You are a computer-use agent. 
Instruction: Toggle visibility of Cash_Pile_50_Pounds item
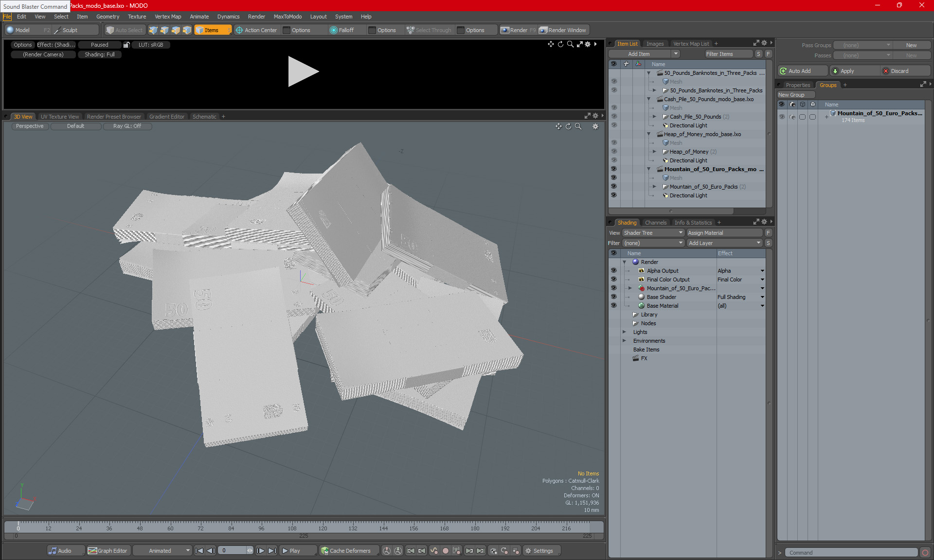click(614, 117)
